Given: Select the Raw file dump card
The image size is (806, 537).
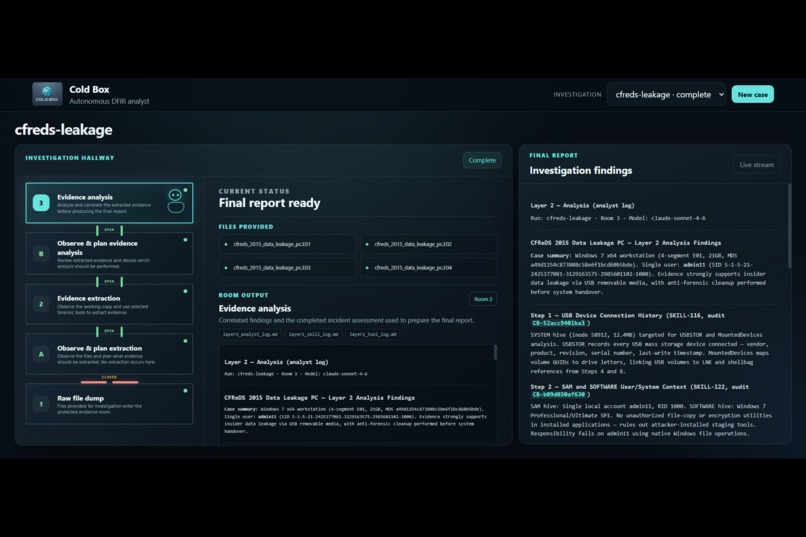Looking at the screenshot, I should point(109,404).
